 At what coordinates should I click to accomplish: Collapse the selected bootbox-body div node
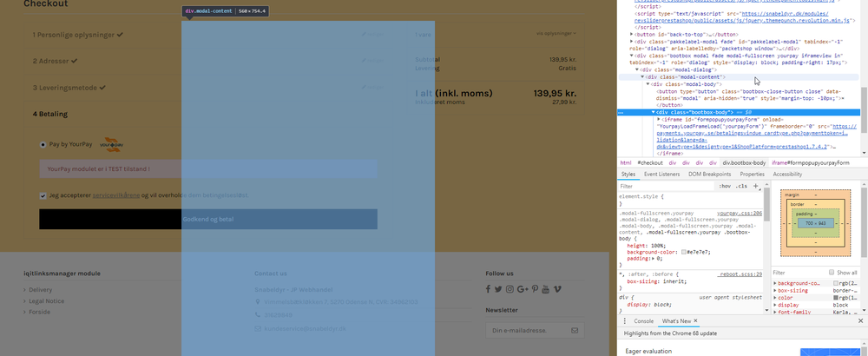pos(654,112)
